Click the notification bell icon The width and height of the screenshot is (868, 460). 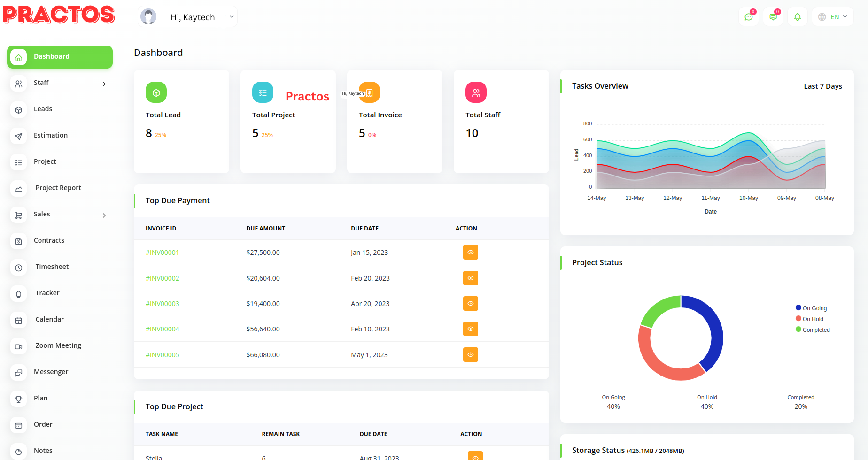point(797,17)
